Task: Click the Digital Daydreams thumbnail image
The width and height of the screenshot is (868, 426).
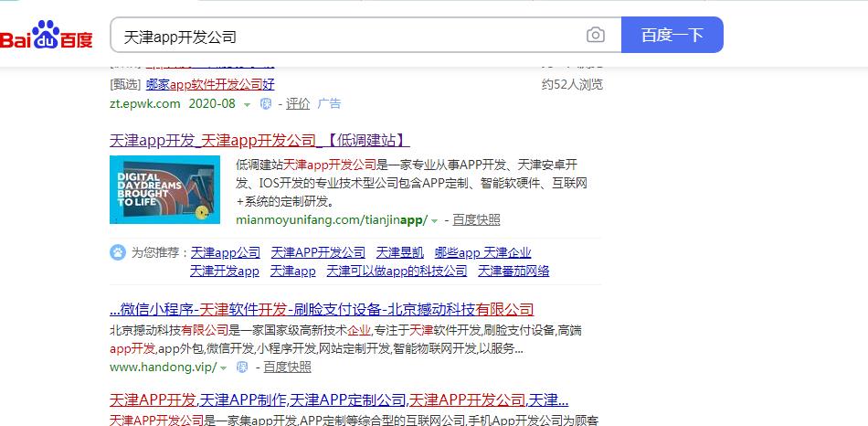Action: [x=165, y=189]
